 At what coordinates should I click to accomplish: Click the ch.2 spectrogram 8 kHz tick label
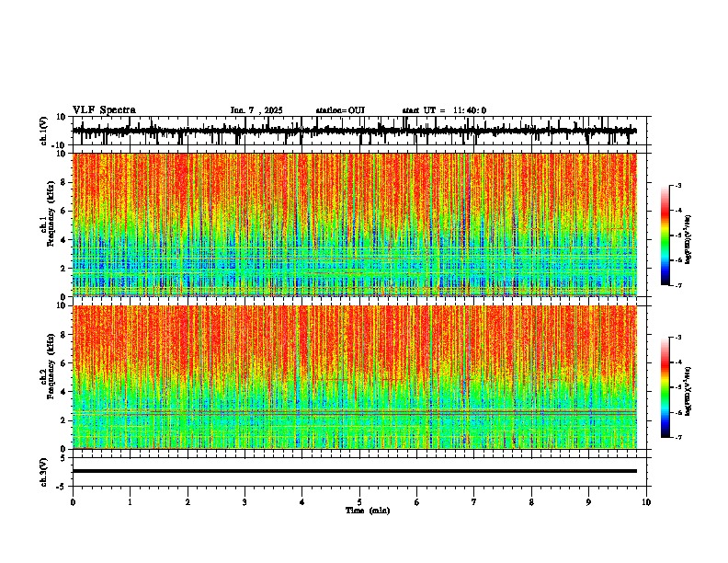[x=64, y=335]
